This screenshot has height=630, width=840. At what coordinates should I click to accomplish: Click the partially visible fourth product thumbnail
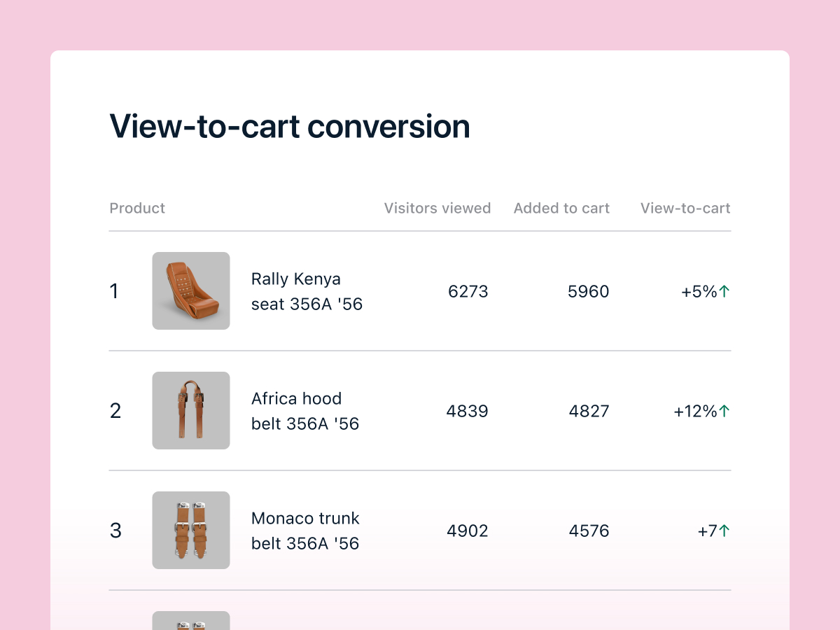191,621
